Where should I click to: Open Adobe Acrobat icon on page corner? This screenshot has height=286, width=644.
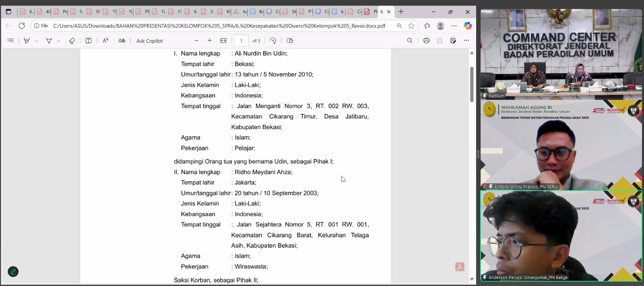[460, 267]
